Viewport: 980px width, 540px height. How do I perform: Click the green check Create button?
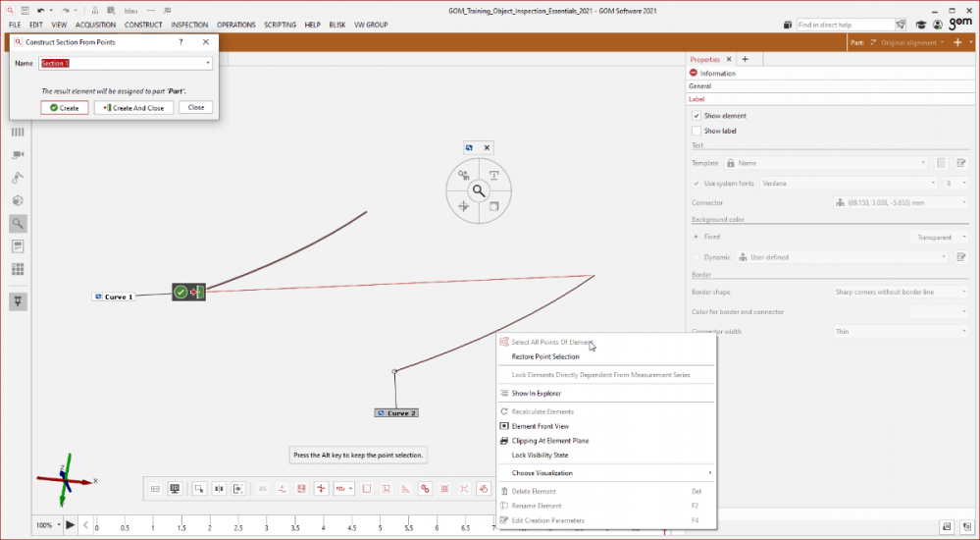pos(65,108)
